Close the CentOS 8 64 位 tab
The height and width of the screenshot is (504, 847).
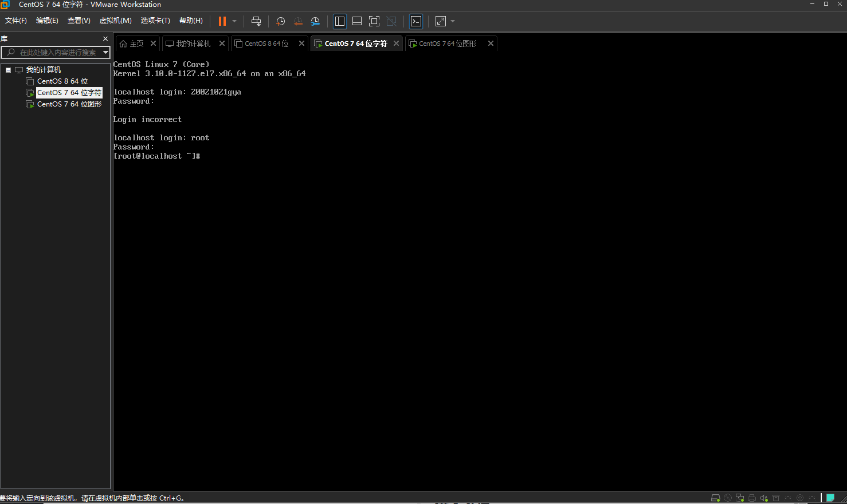pos(301,44)
